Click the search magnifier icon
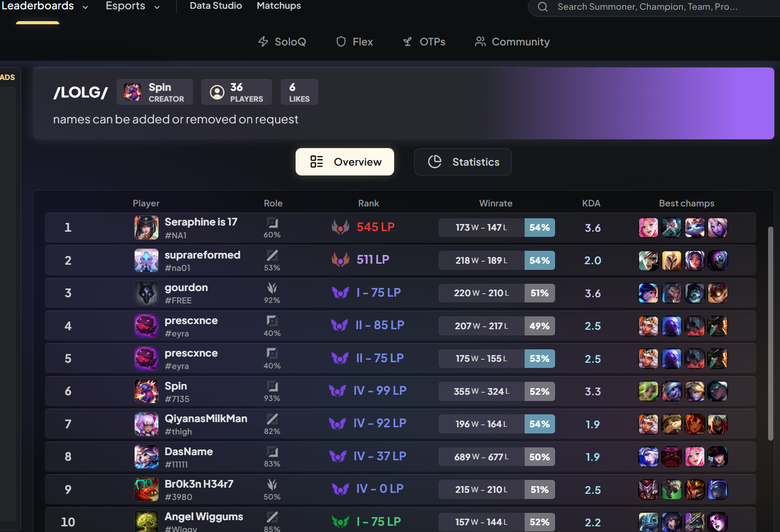 pyautogui.click(x=543, y=7)
